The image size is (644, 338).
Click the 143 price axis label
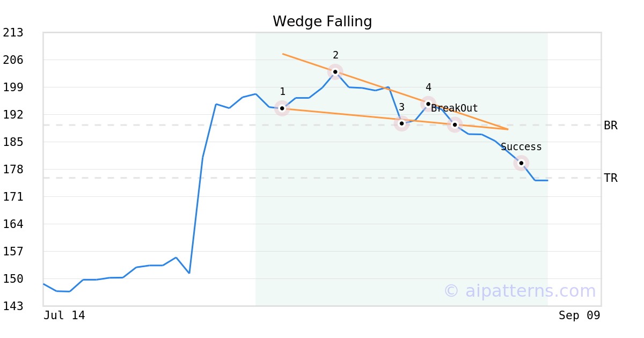pos(13,306)
